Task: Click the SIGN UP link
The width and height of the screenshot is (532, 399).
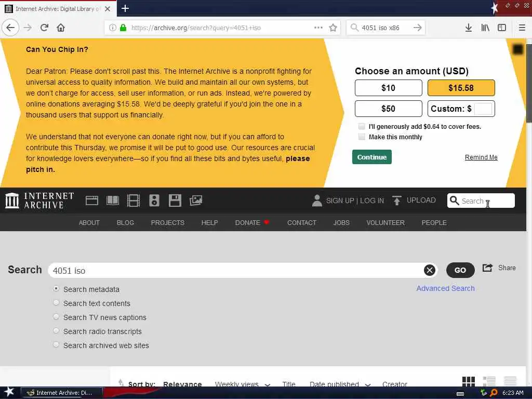Action: 340,201
